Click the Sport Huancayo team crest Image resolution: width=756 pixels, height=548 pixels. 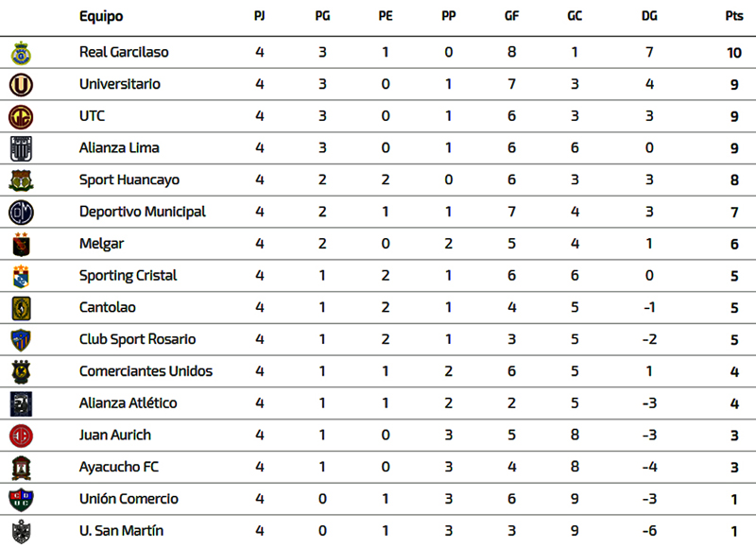pyautogui.click(x=21, y=180)
